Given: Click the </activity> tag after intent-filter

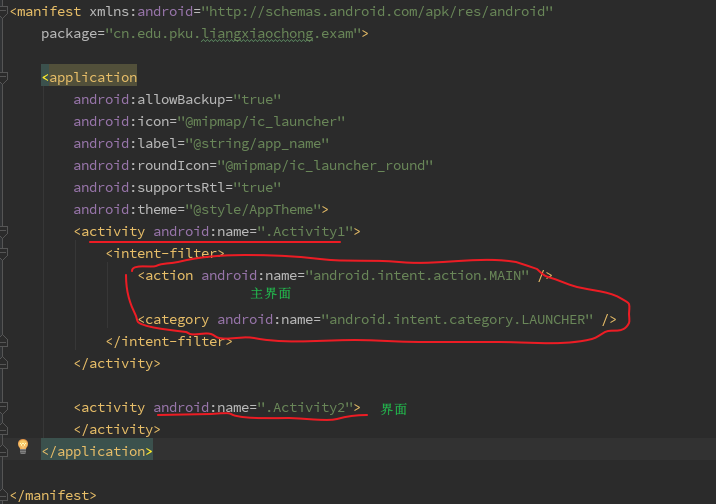Looking at the screenshot, I should tap(117, 363).
